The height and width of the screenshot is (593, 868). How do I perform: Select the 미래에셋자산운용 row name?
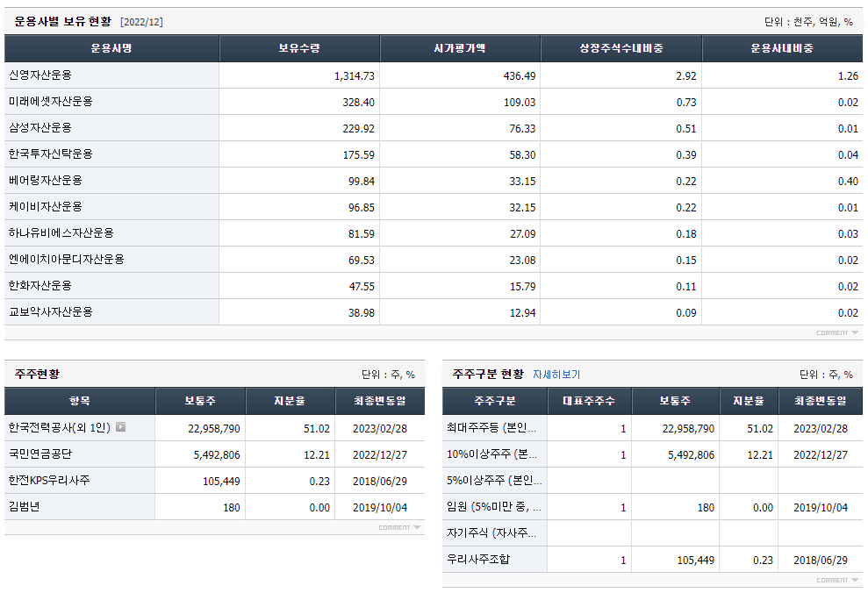point(51,102)
